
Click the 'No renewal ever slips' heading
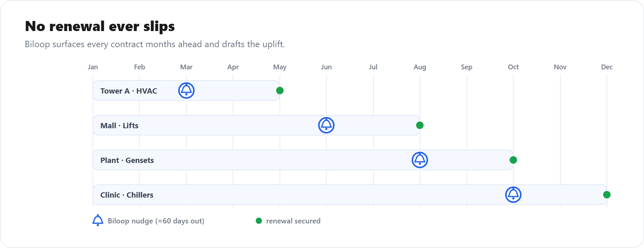point(100,26)
